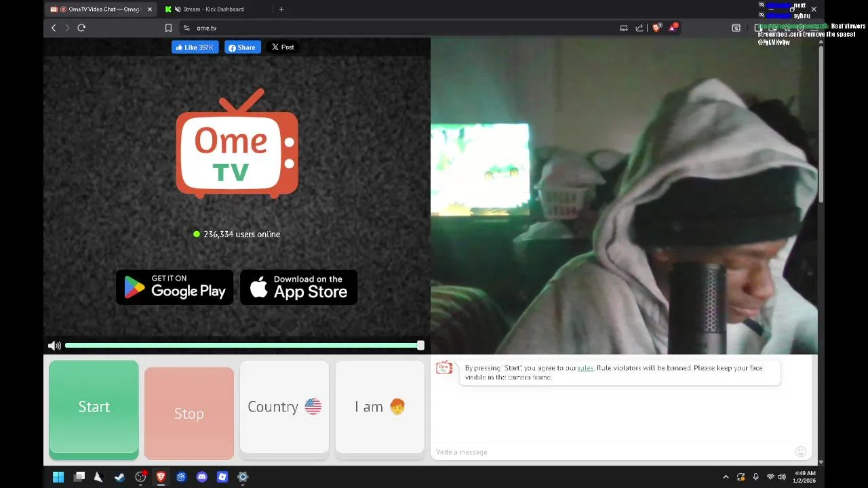Click the local webcam preview
The image size is (868, 488).
pos(624,196)
